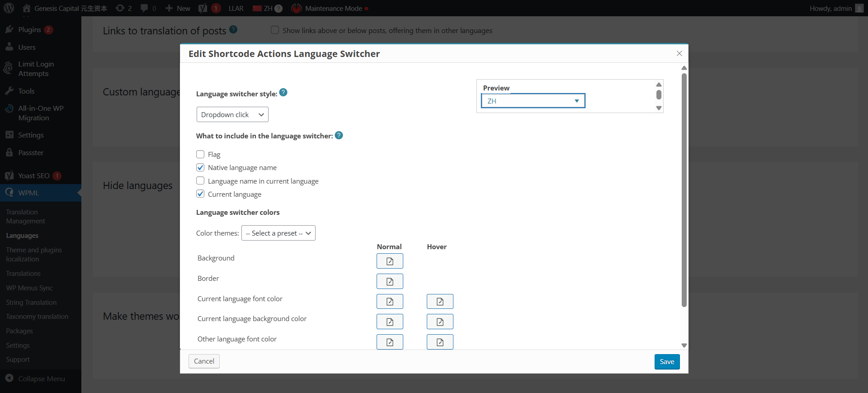Click help icon beside Language switcher style

[283, 93]
